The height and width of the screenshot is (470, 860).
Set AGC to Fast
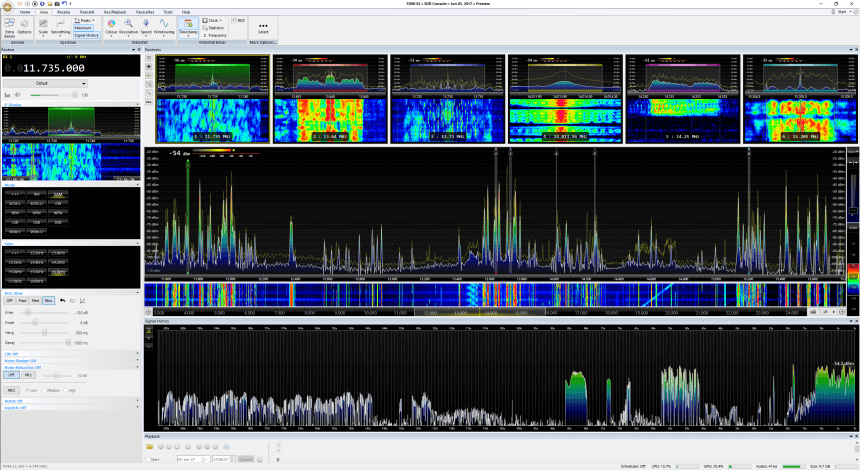click(22, 301)
